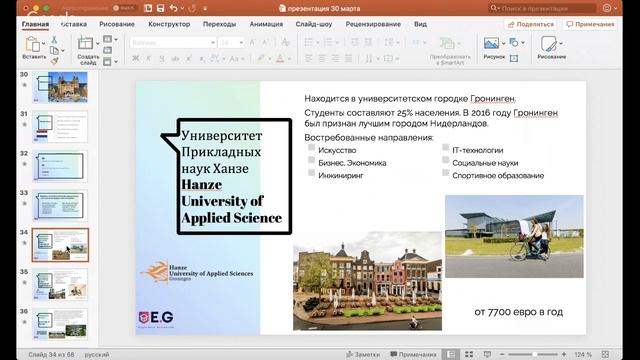Toggle Italic (К) formatting
This screenshot has width=640, height=360.
click(149, 59)
